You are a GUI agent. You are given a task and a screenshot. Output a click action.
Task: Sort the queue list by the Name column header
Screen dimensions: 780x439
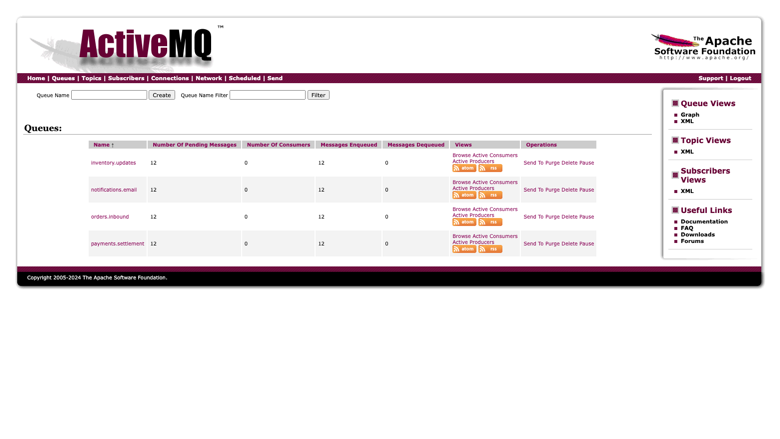(103, 145)
